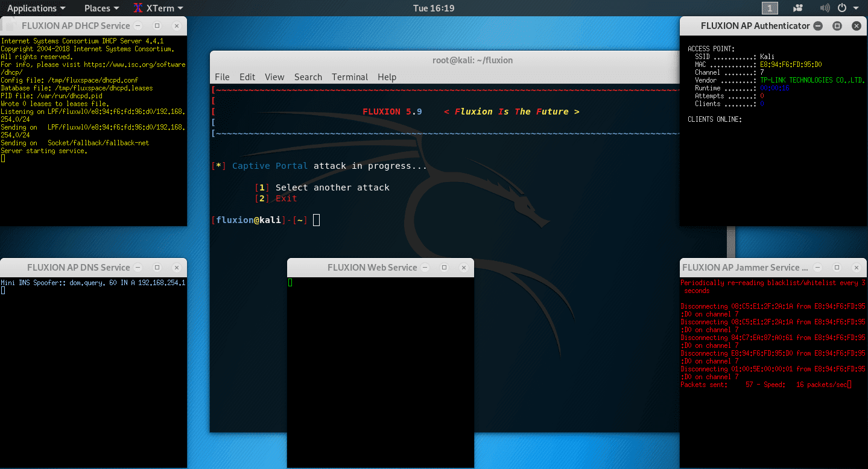Minimize the FLUXION Web Service window
The image size is (868, 469).
click(425, 267)
